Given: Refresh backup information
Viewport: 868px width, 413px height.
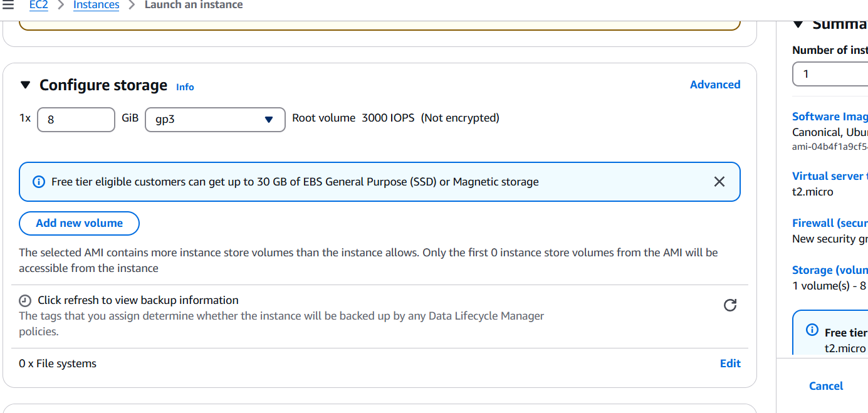Looking at the screenshot, I should [730, 305].
